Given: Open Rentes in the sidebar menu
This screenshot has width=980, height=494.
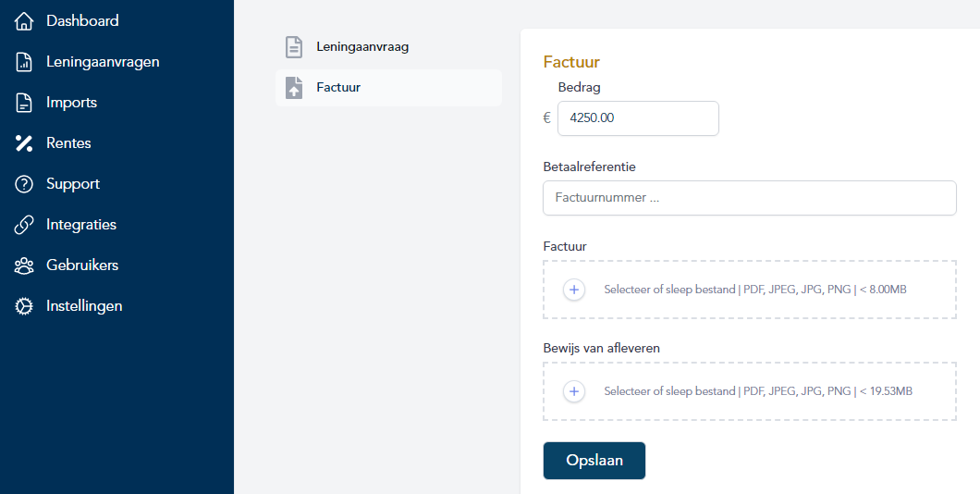Looking at the screenshot, I should (x=68, y=143).
